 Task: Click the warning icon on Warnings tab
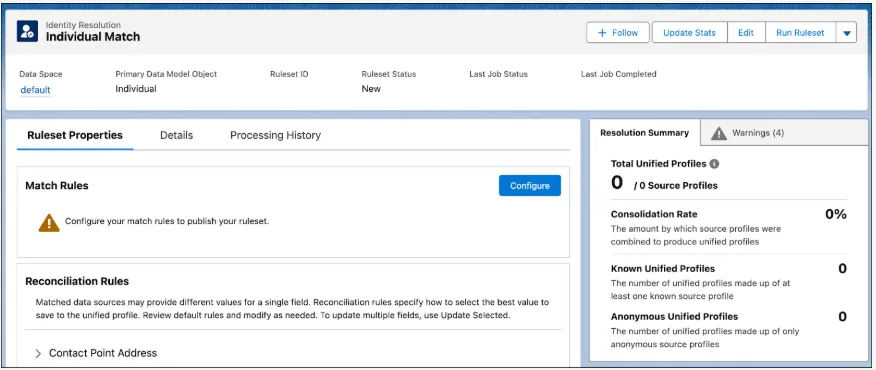718,133
